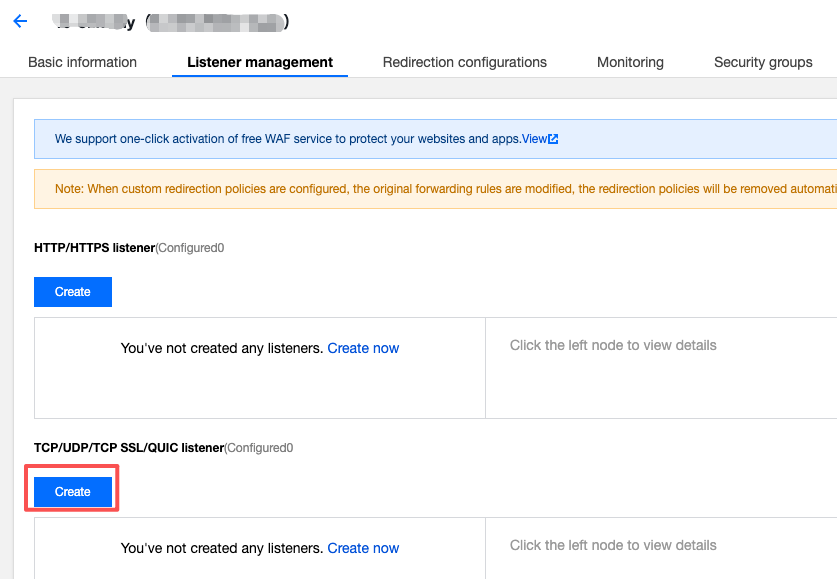
Task: Click the HTTP/HTTPS listener heading
Action: [94, 247]
